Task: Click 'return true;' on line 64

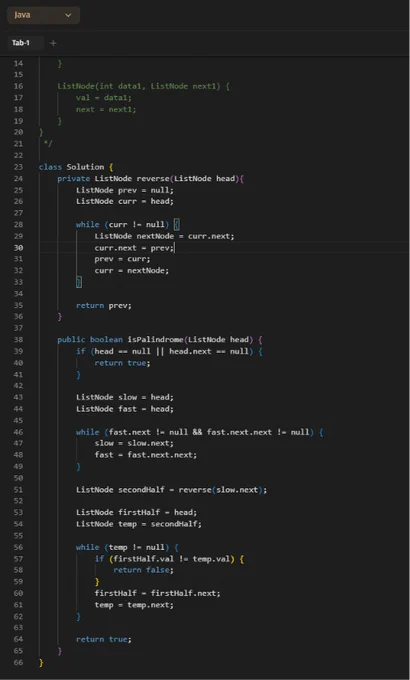Action: coord(104,639)
